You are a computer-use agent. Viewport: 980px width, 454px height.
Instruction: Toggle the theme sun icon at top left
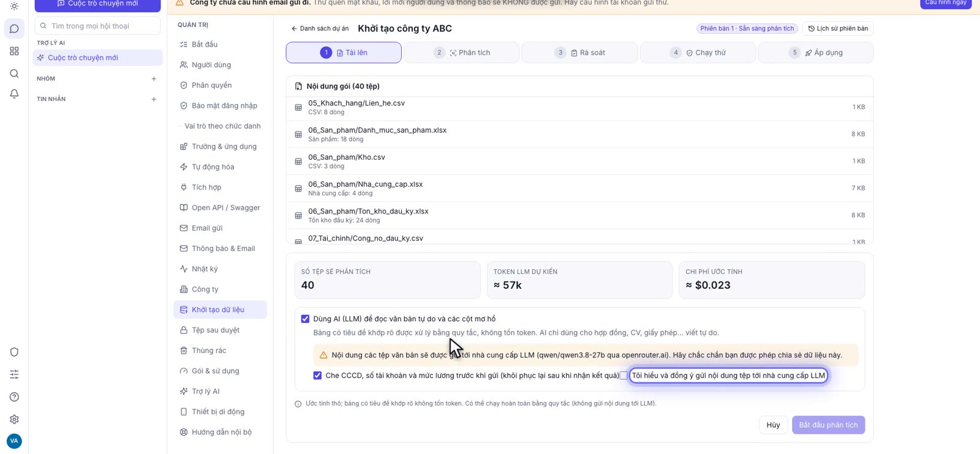14,6
